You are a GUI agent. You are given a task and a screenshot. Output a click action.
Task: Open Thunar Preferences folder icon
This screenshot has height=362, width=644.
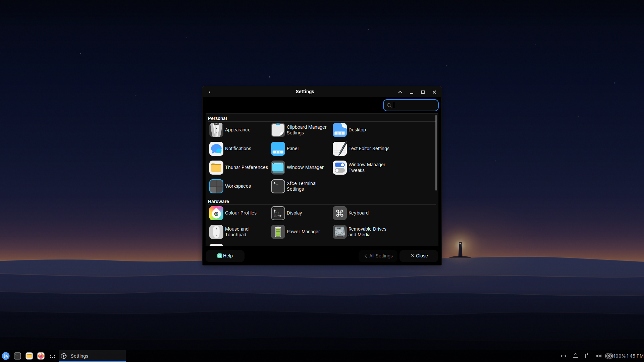point(216,168)
